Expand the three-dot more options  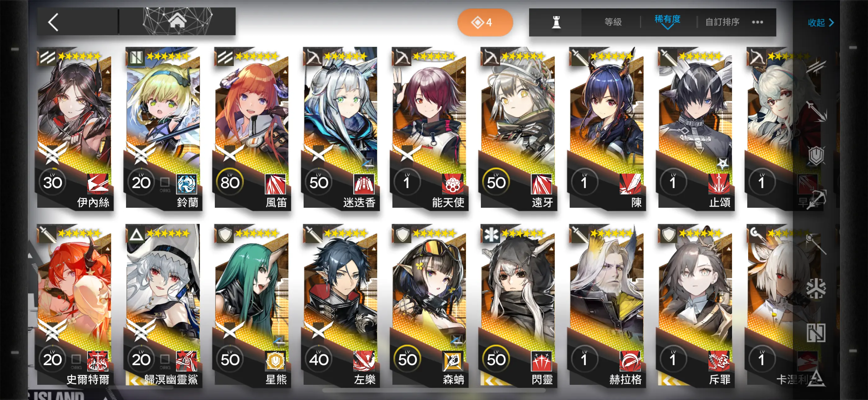click(757, 22)
